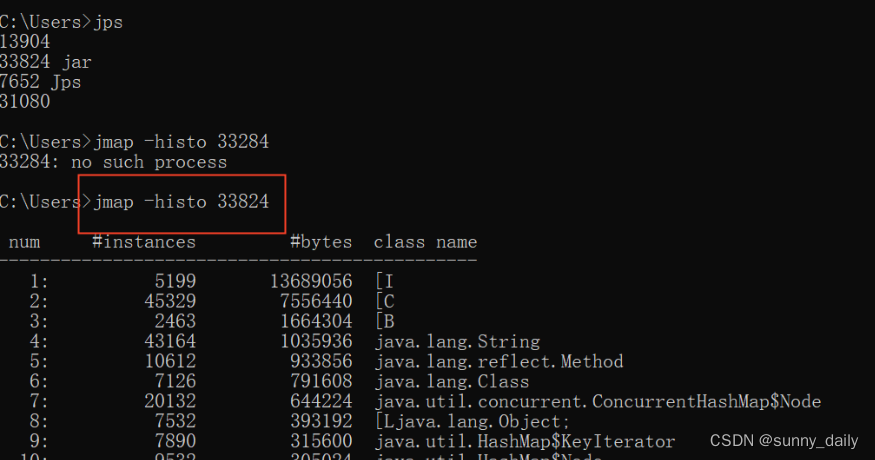Click class name java.lang.Class
The width and height of the screenshot is (875, 460).
pyautogui.click(x=452, y=382)
